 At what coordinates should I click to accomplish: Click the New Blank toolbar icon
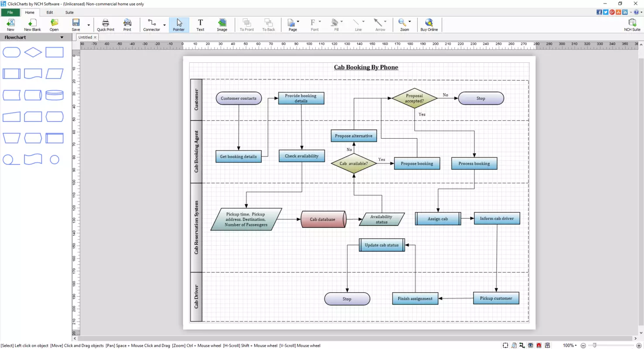(32, 25)
